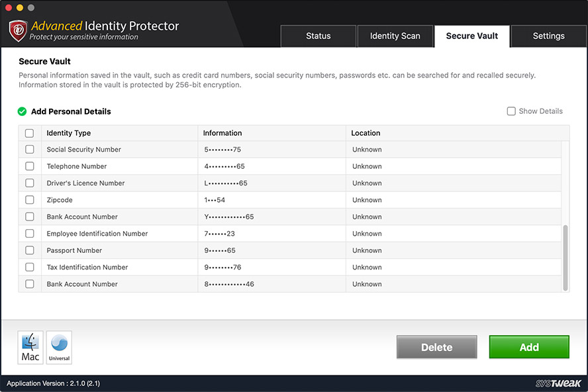Check the Telephone Number row checkbox
The height and width of the screenshot is (392, 588).
point(29,166)
